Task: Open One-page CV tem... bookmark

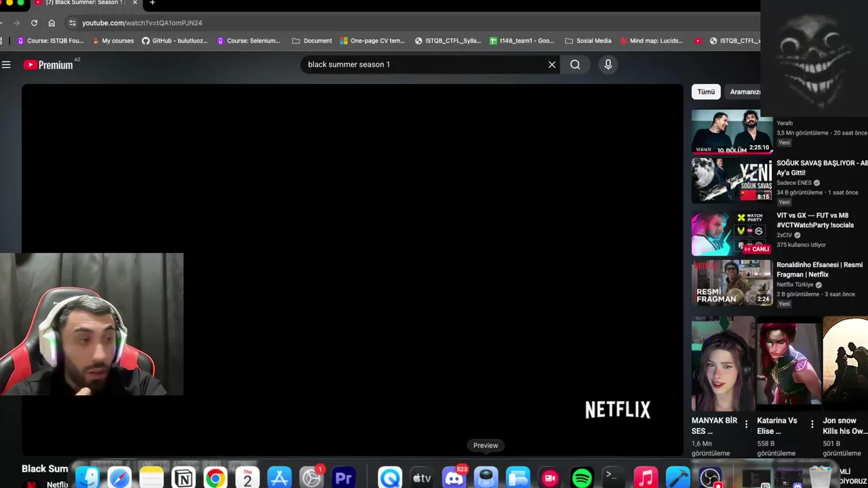Action: point(372,41)
